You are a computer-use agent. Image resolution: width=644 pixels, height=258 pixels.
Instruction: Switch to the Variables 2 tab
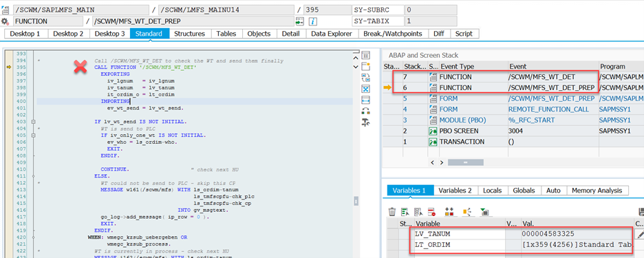(455, 190)
